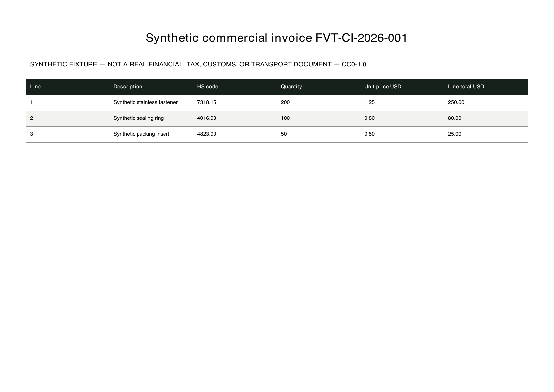Click quantity value '100'
Image resolution: width=554 pixels, height=392 pixels.
285,118
